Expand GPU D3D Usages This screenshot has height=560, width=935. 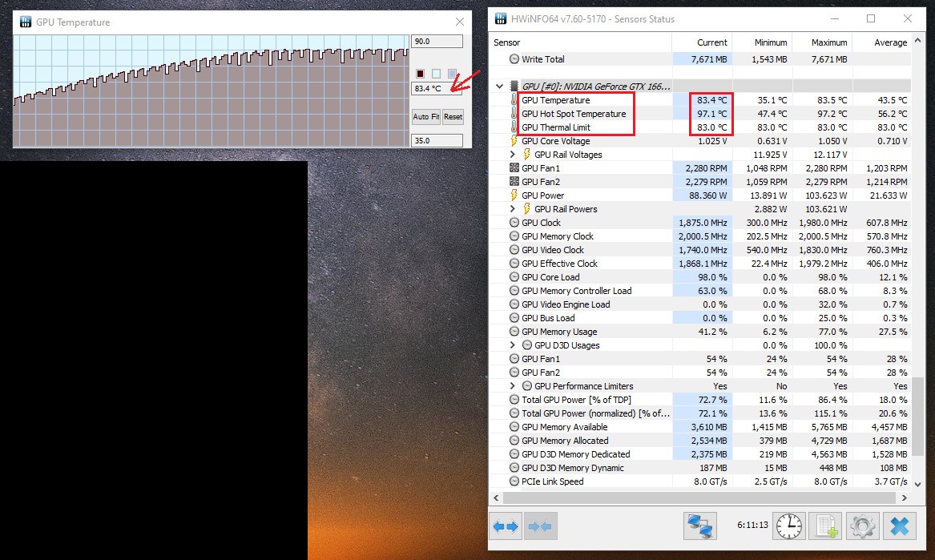(x=512, y=344)
